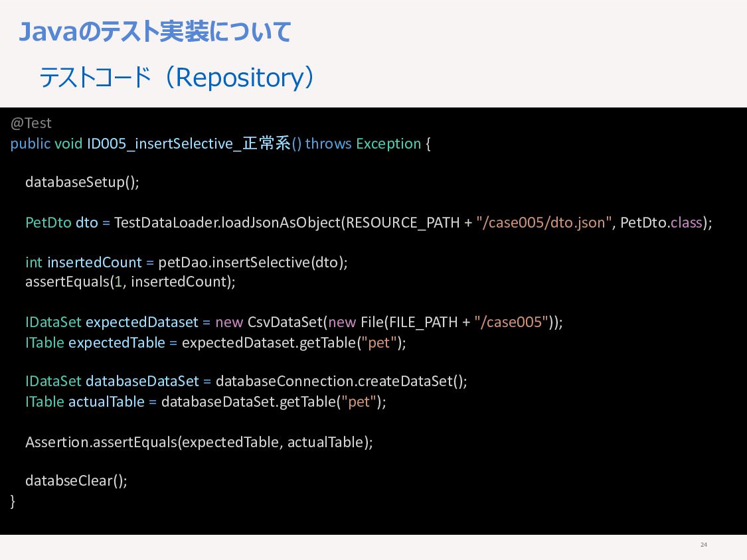This screenshot has width=747, height=560.
Task: Click 'public void' keywords in signature
Action: 46,143
